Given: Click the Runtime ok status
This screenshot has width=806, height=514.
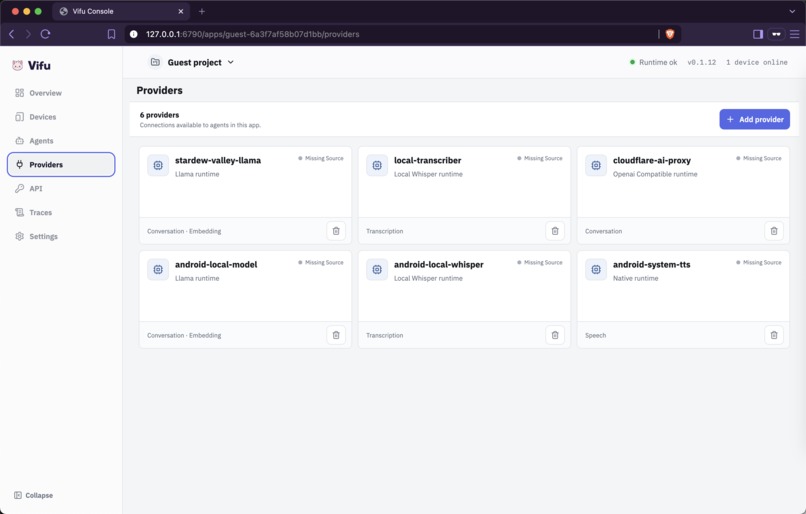Looking at the screenshot, I should click(653, 62).
